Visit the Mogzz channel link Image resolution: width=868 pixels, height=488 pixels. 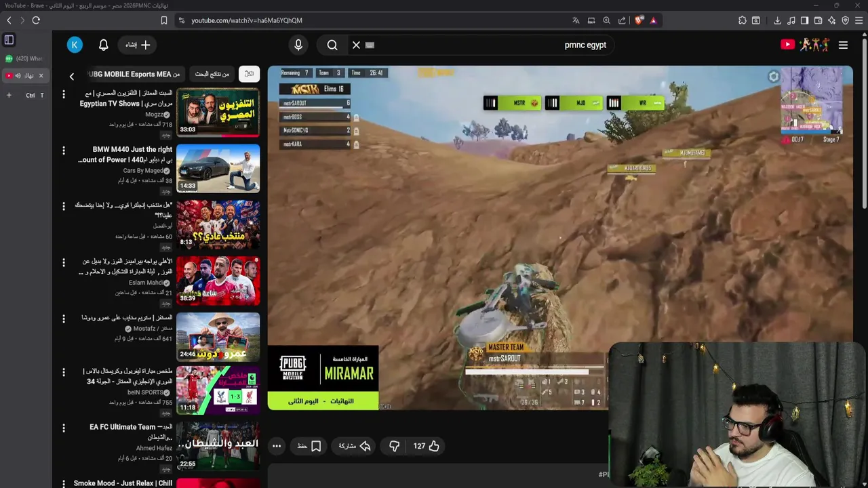click(x=154, y=115)
